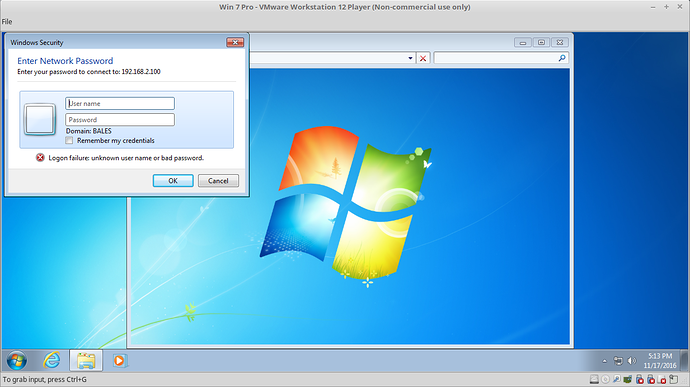Click the VMware CD/DVD drive status icon
This screenshot has height=387, width=690.
(x=606, y=379)
